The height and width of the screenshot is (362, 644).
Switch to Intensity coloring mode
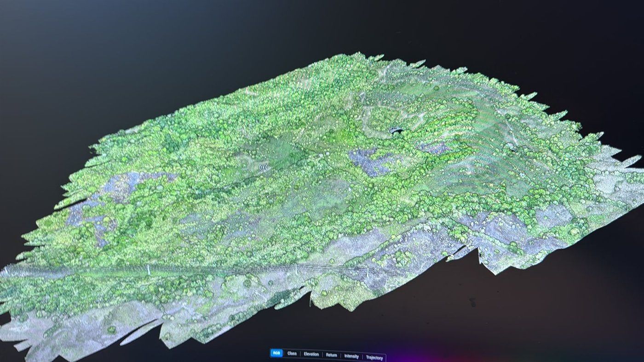coord(351,356)
